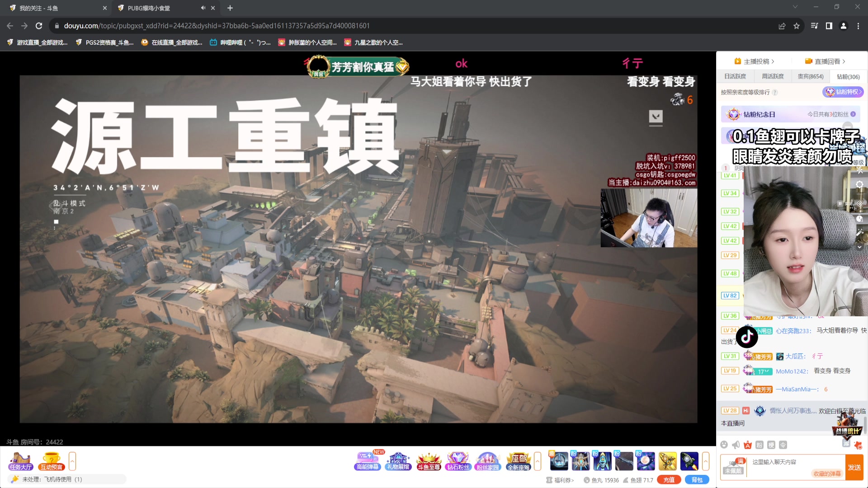Viewport: 868px width, 488px height.
Task: Switch to the 日活跃度 tab
Action: 735,76
